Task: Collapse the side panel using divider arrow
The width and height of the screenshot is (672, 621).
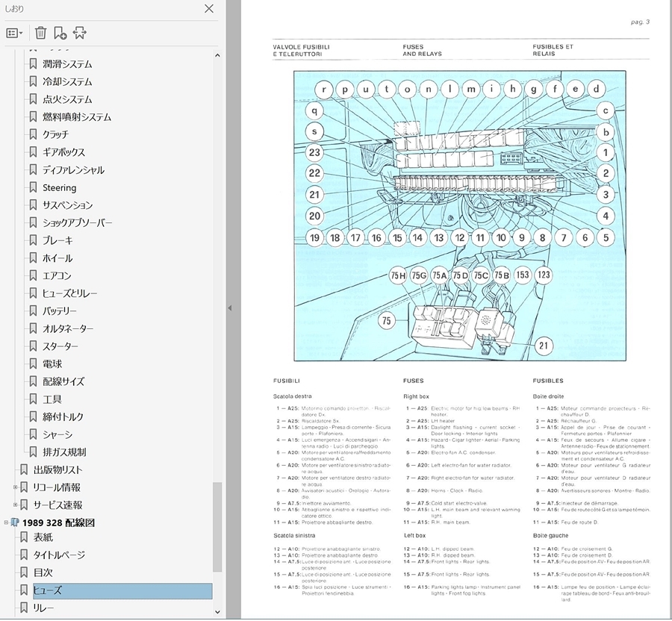Action: coord(230,308)
